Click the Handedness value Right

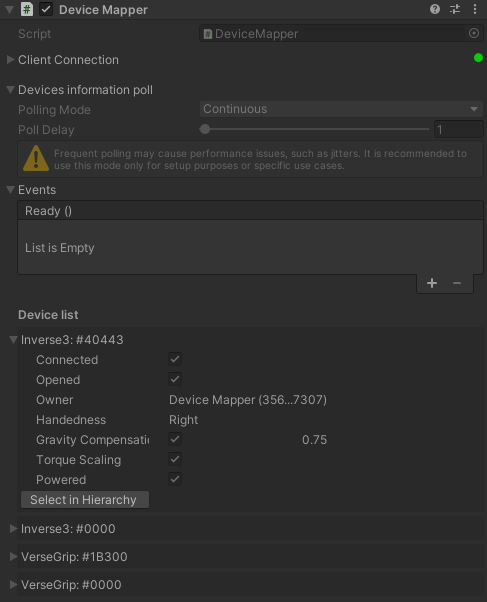pyautogui.click(x=184, y=420)
